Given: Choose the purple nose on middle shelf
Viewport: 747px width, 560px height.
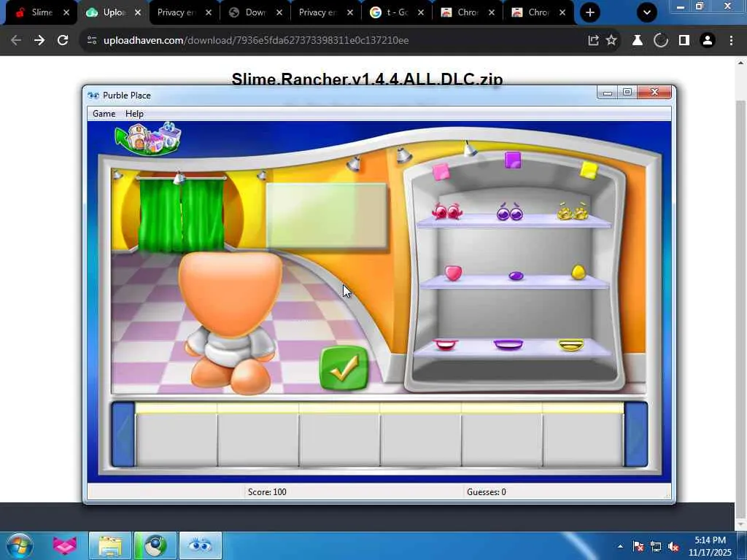Looking at the screenshot, I should (516, 275).
